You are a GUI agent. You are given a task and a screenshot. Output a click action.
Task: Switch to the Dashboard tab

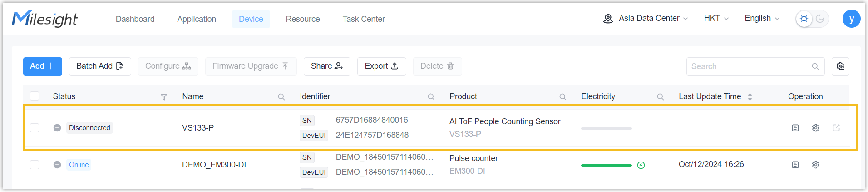pos(135,19)
